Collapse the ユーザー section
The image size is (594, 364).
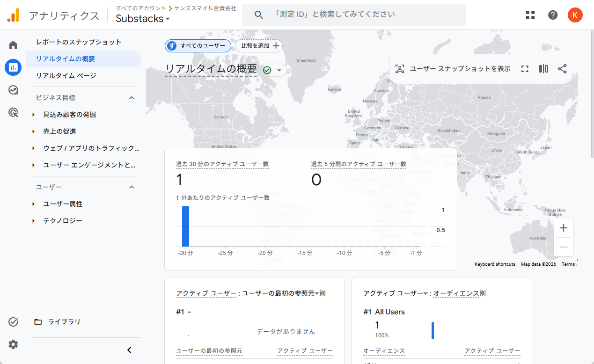pyautogui.click(x=132, y=187)
